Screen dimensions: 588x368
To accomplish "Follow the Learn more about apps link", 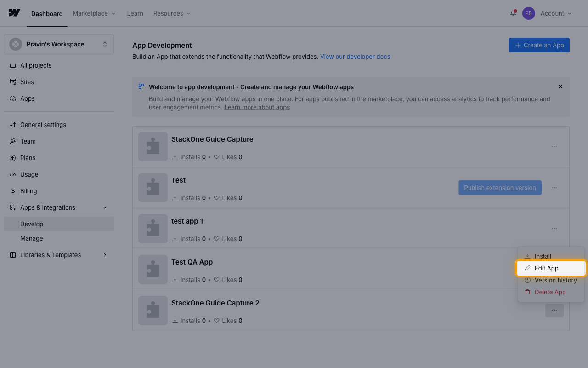I will (257, 107).
